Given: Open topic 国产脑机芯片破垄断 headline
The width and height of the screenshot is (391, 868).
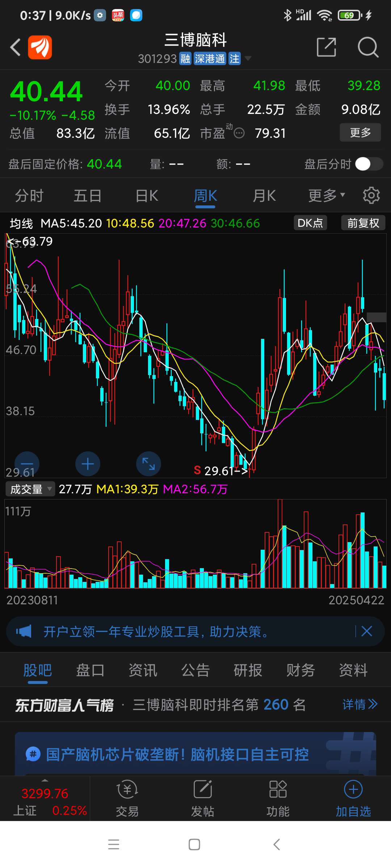Looking at the screenshot, I should [x=177, y=754].
